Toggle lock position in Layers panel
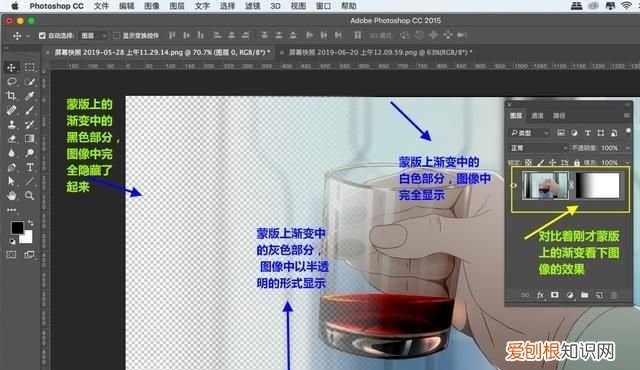The height and width of the screenshot is (370, 640). pyautogui.click(x=552, y=162)
